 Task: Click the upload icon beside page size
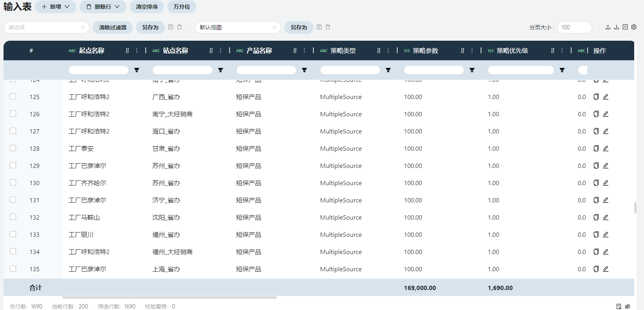[608, 27]
